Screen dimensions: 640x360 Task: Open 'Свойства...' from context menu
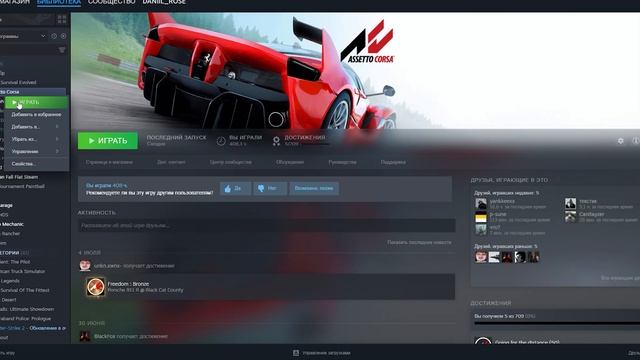click(x=36, y=164)
